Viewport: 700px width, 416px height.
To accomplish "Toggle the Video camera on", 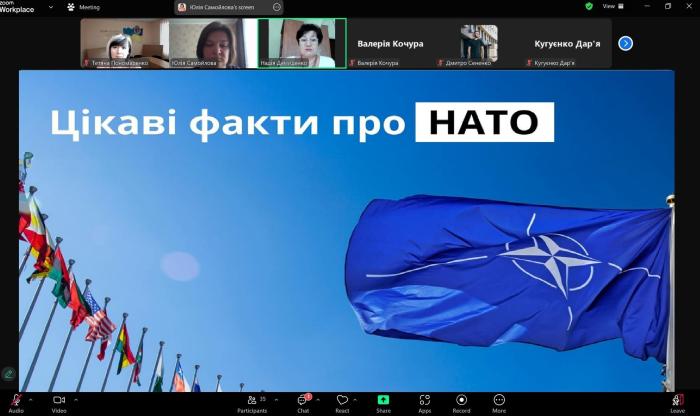I will click(x=58, y=400).
